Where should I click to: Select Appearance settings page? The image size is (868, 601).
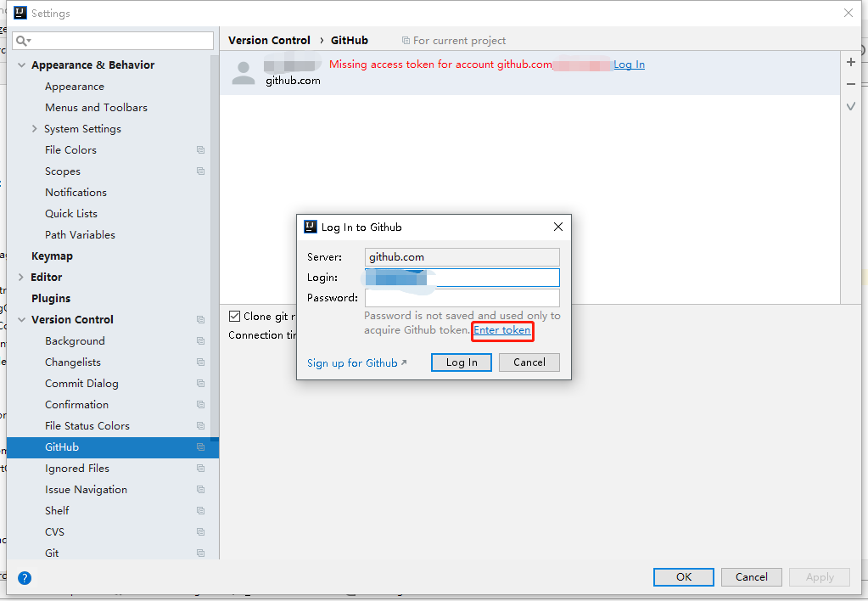74,87
